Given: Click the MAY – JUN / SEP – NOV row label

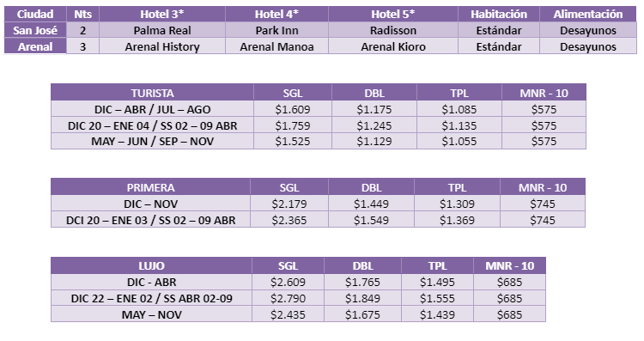Looking at the screenshot, I should [152, 142].
